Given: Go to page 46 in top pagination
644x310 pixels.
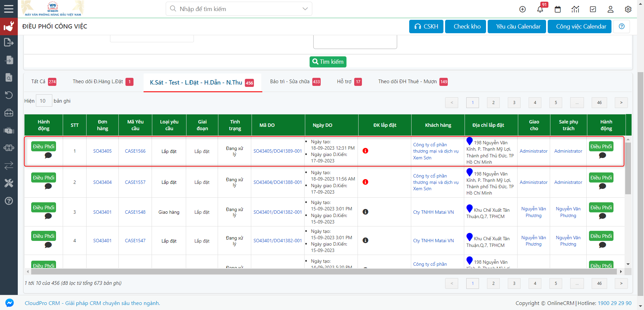Looking at the screenshot, I should [599, 103].
